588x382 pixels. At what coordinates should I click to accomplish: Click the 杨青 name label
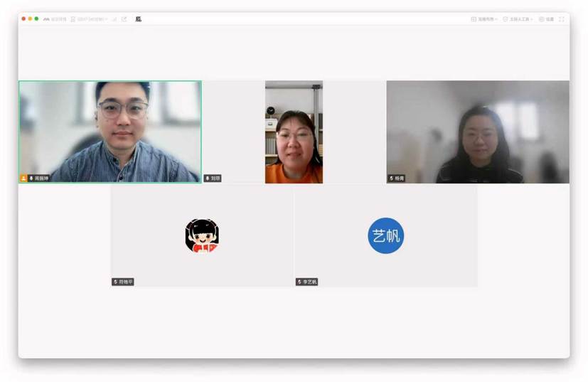point(400,178)
